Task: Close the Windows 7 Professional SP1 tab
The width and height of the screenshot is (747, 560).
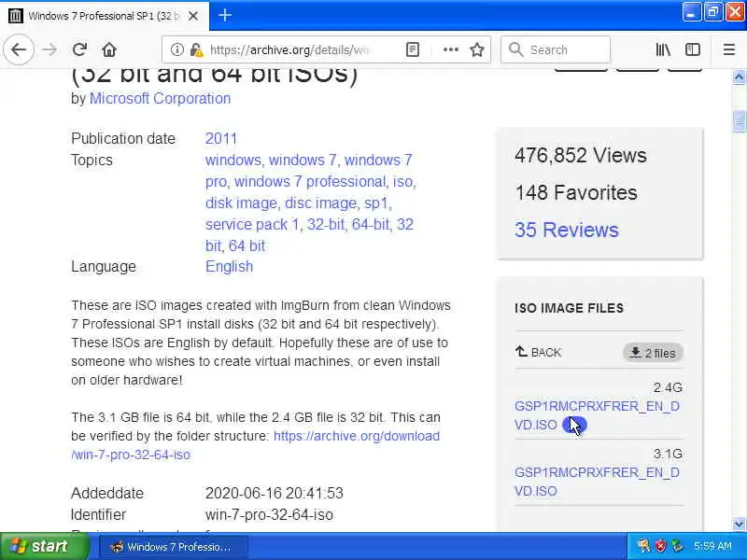Action: coord(193,16)
